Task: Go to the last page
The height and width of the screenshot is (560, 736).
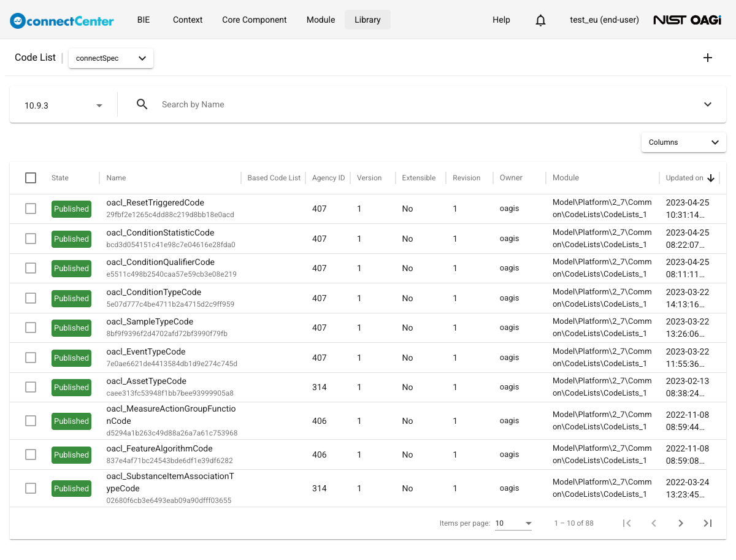Action: point(708,523)
